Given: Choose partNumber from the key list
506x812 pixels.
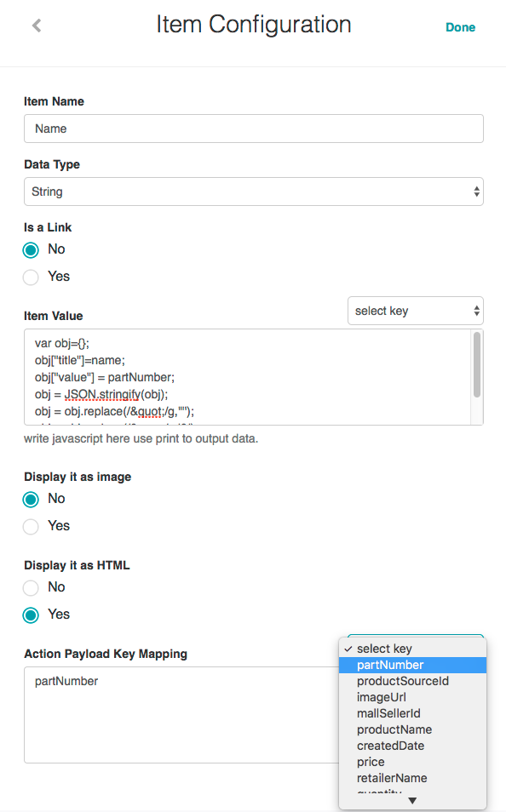Looking at the screenshot, I should [412, 665].
